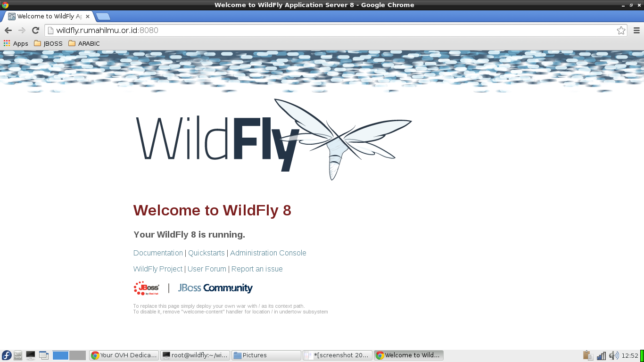Launch the terminal from the panel

pos(31,355)
